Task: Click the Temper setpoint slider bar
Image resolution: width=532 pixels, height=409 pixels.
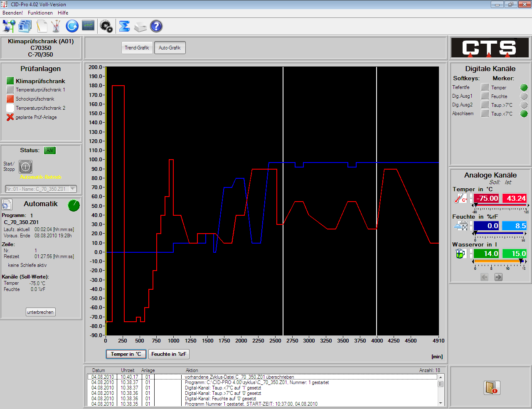Action: tap(501, 205)
